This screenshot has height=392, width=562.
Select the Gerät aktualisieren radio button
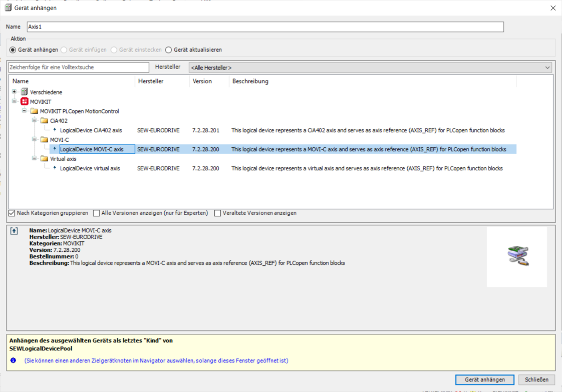(168, 50)
